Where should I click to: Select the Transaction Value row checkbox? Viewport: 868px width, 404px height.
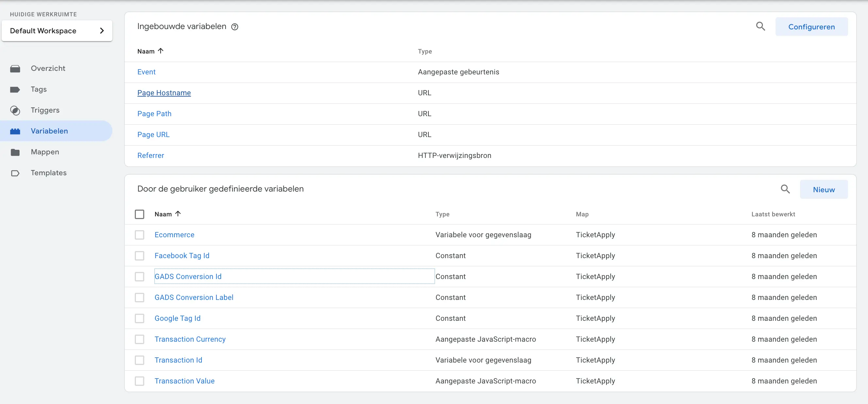[x=139, y=381]
